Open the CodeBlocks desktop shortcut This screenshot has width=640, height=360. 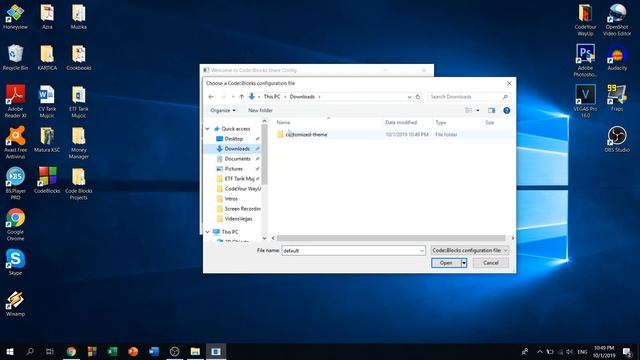click(x=47, y=180)
